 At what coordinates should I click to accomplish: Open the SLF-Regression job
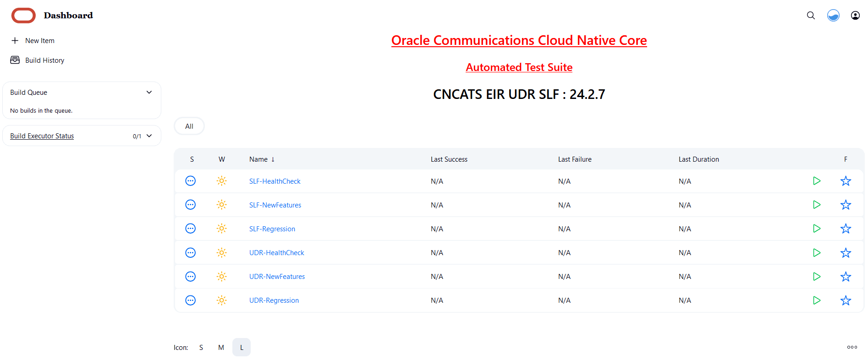pos(272,229)
